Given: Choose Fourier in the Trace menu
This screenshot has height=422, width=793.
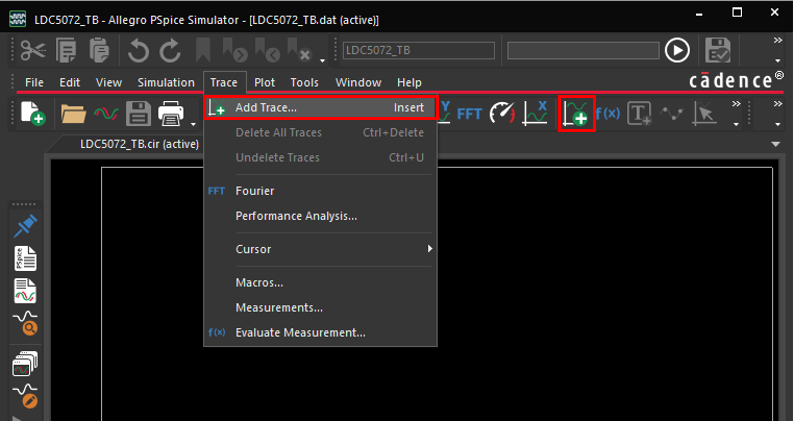Looking at the screenshot, I should click(x=254, y=190).
